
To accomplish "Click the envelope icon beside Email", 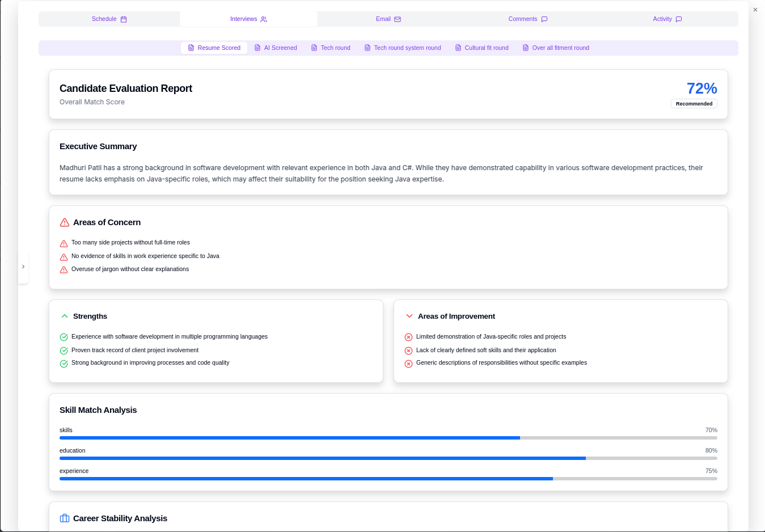I will [398, 19].
